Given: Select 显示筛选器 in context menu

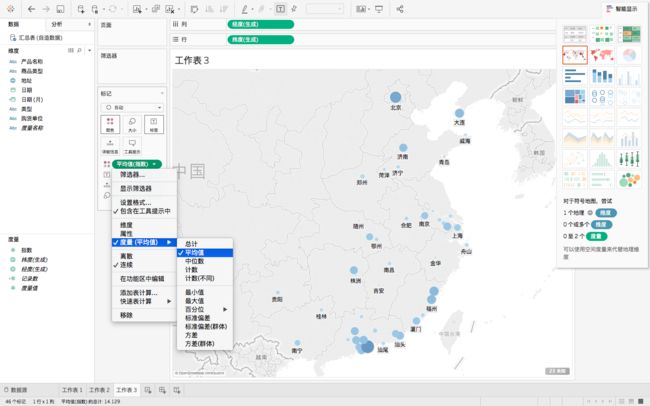Looking at the screenshot, I should coord(136,188).
